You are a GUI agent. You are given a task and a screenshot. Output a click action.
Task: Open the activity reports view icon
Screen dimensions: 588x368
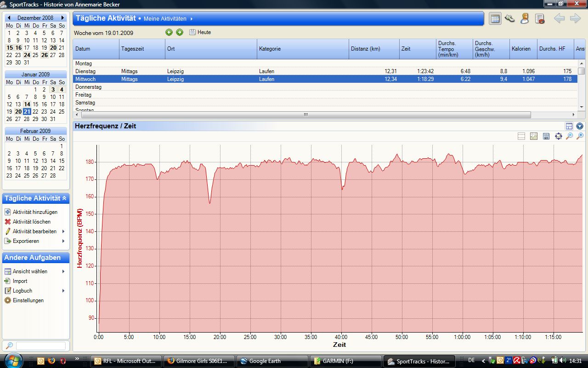coord(540,18)
